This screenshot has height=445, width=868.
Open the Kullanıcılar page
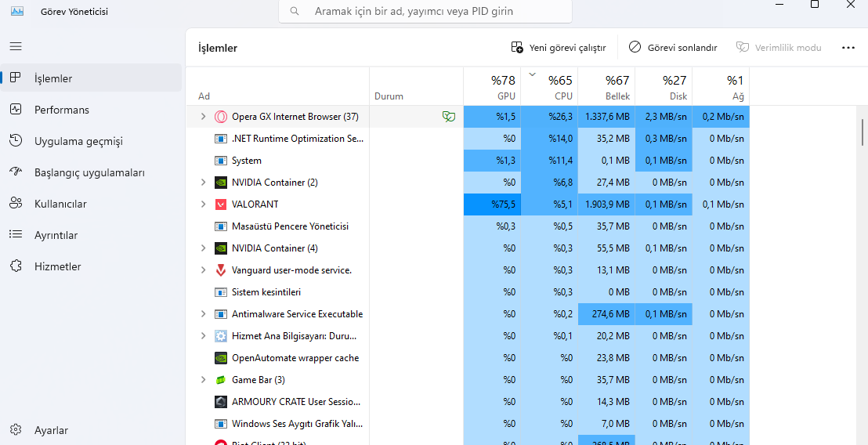pos(92,204)
